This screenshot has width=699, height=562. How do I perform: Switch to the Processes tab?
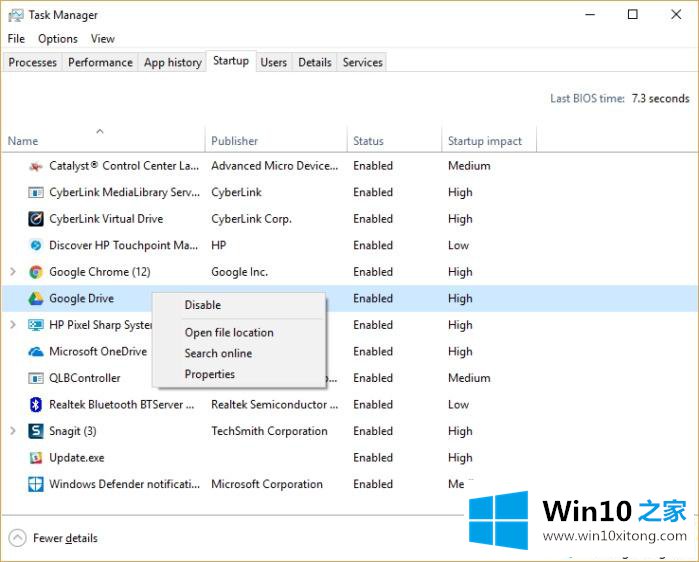[x=33, y=62]
